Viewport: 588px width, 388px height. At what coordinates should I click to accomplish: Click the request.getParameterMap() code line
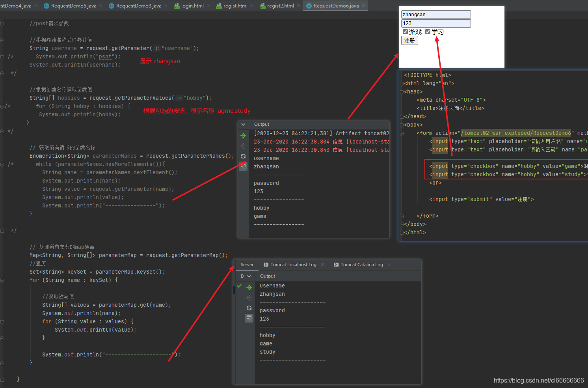pos(128,255)
